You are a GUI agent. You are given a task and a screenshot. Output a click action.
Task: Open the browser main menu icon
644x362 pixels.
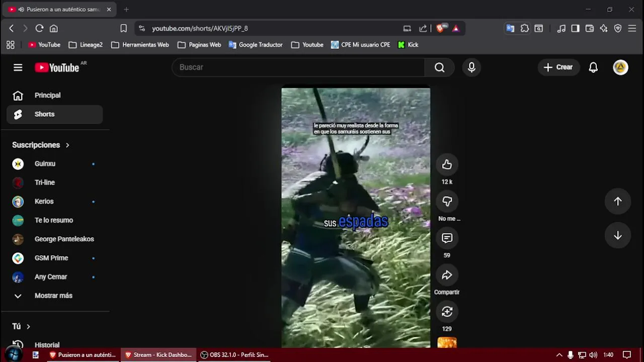tap(632, 29)
